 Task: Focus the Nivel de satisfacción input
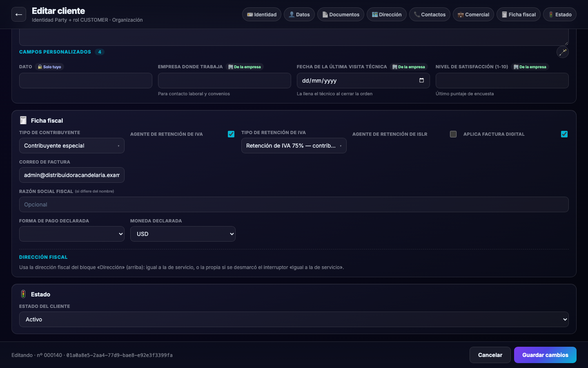502,81
